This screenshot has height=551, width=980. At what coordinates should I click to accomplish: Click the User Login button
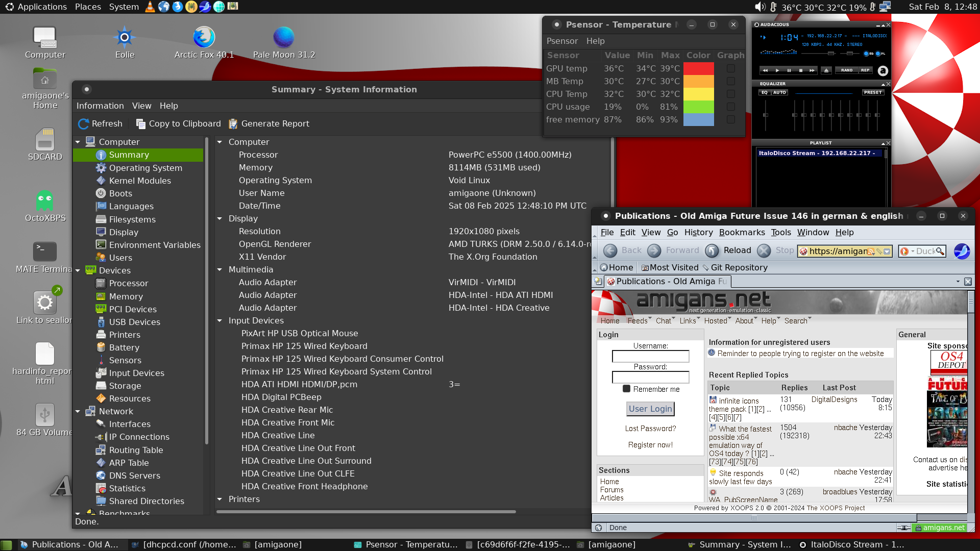pyautogui.click(x=650, y=409)
